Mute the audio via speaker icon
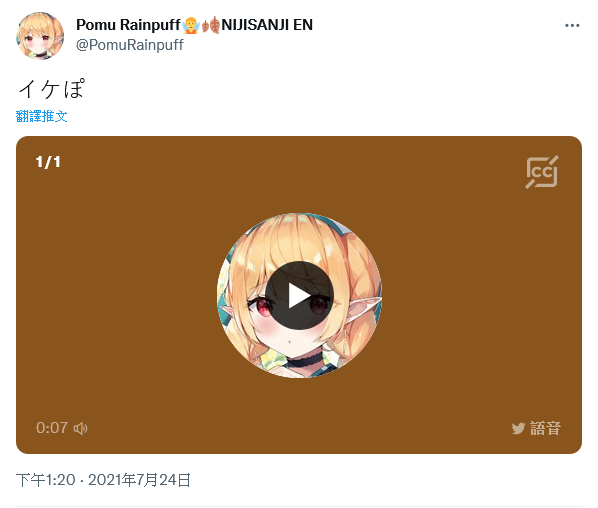Image resolution: width=598 pixels, height=508 pixels. [x=80, y=428]
